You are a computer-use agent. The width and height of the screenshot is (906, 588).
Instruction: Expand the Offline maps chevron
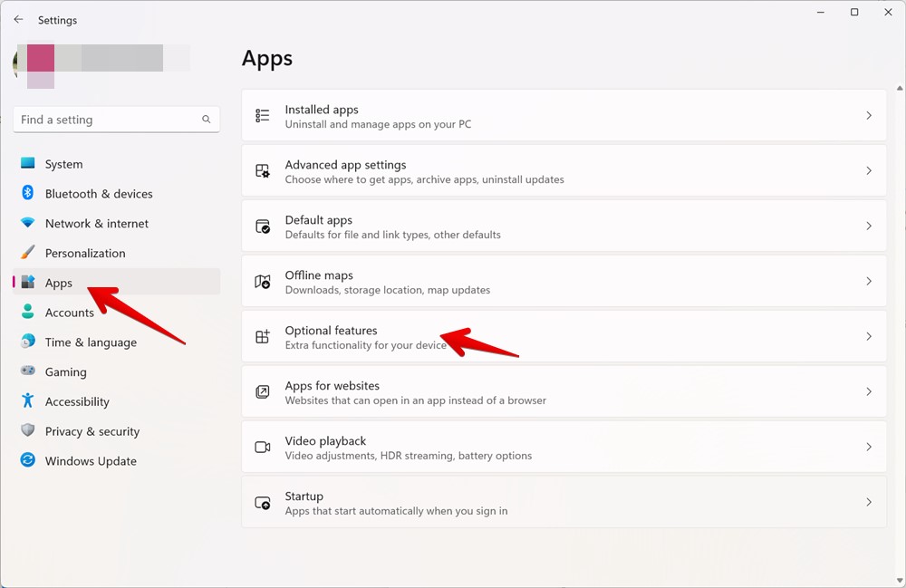click(x=868, y=281)
